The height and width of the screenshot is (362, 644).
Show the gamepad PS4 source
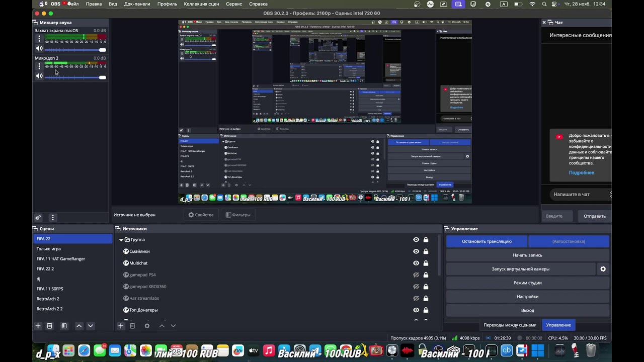pos(416,275)
